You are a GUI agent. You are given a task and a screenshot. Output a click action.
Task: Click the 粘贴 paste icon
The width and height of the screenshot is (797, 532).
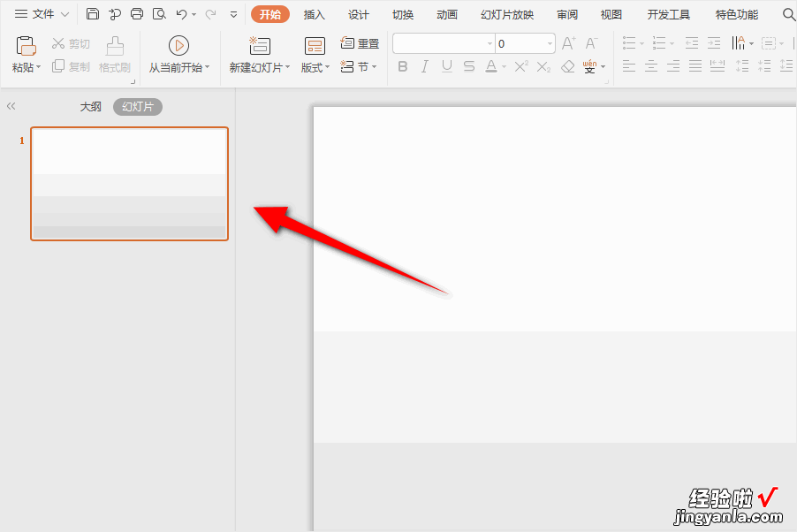pos(26,46)
